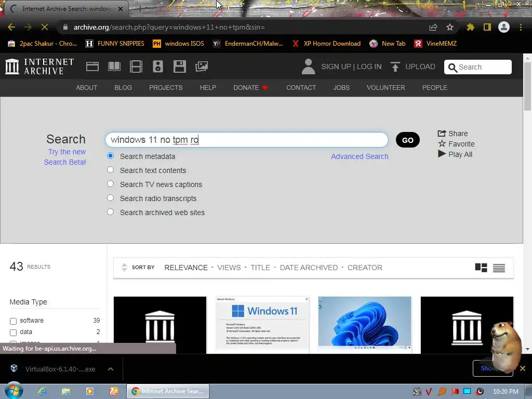The image size is (532, 399).
Task: Open the Software floppy-disk icon
Action: click(179, 66)
